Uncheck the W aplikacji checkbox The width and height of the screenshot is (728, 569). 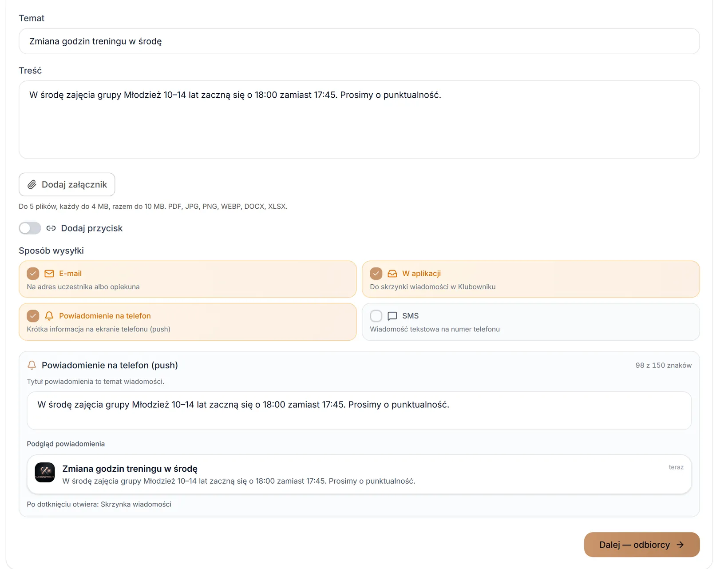(x=376, y=274)
